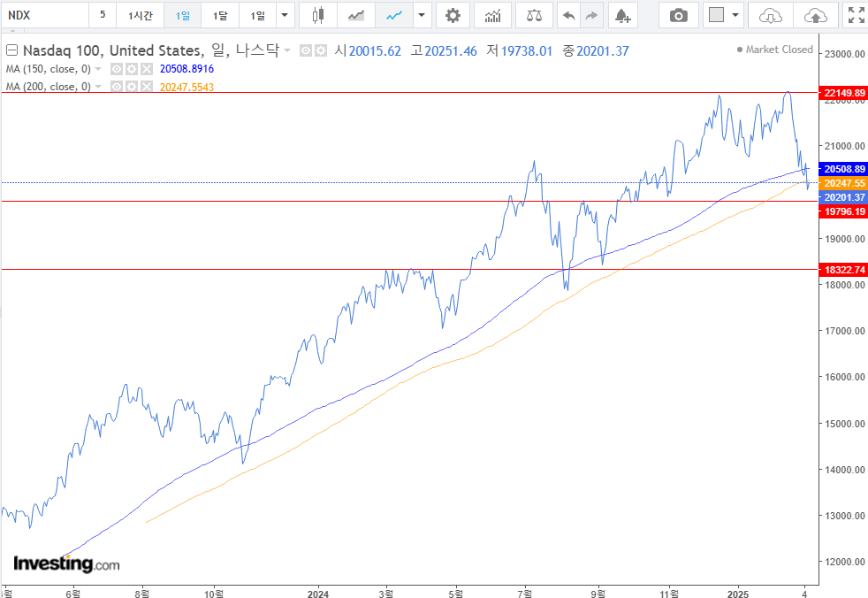Click MA value 20508.8916

[187, 69]
